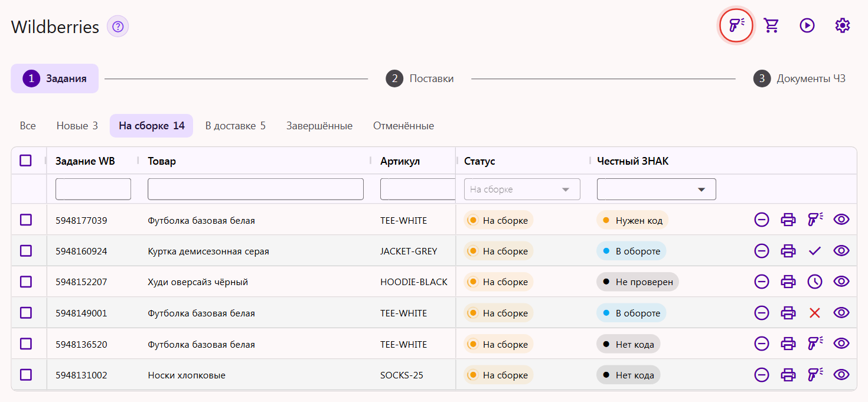Print label for task 5948149001

tap(788, 313)
